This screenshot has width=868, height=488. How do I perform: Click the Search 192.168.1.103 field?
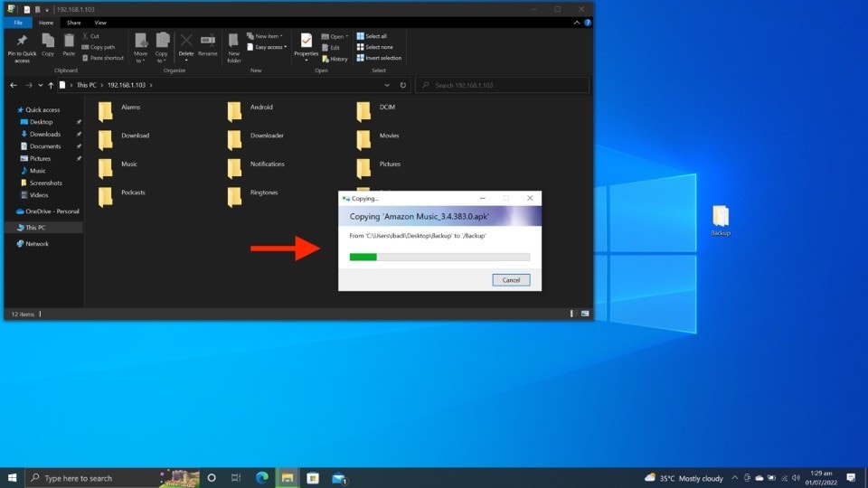click(x=502, y=85)
